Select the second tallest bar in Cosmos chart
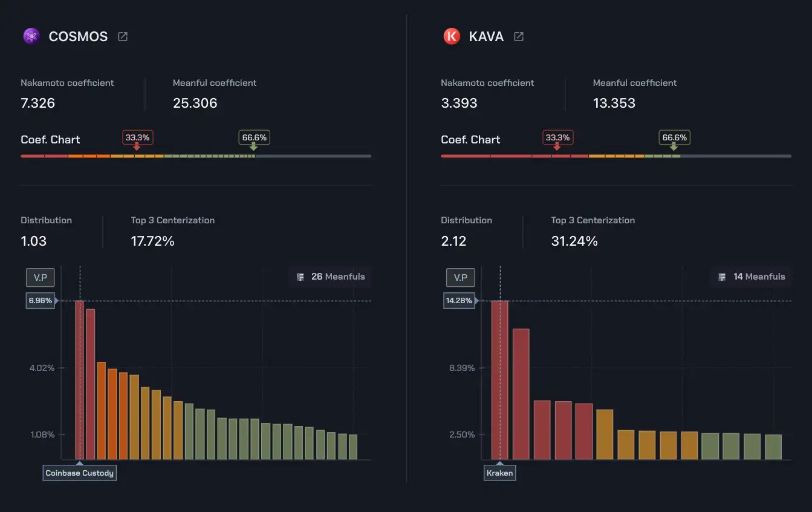812x512 pixels. click(x=90, y=384)
